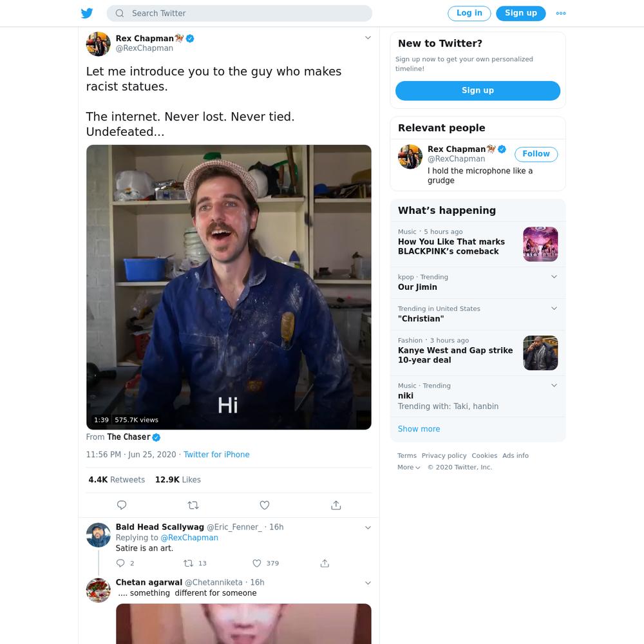Like the main Rex Chapman tweet
Image resolution: width=644 pixels, height=644 pixels.
coord(265,505)
